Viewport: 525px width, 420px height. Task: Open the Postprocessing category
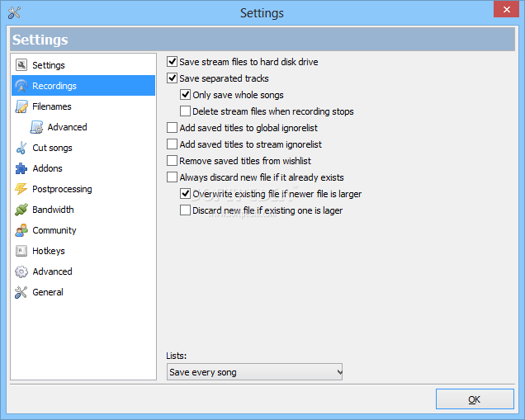tap(83, 189)
